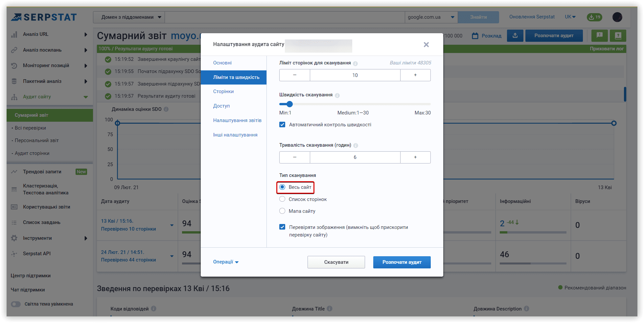Click the custom reports icon
The height and width of the screenshot is (323, 644).
(x=14, y=207)
